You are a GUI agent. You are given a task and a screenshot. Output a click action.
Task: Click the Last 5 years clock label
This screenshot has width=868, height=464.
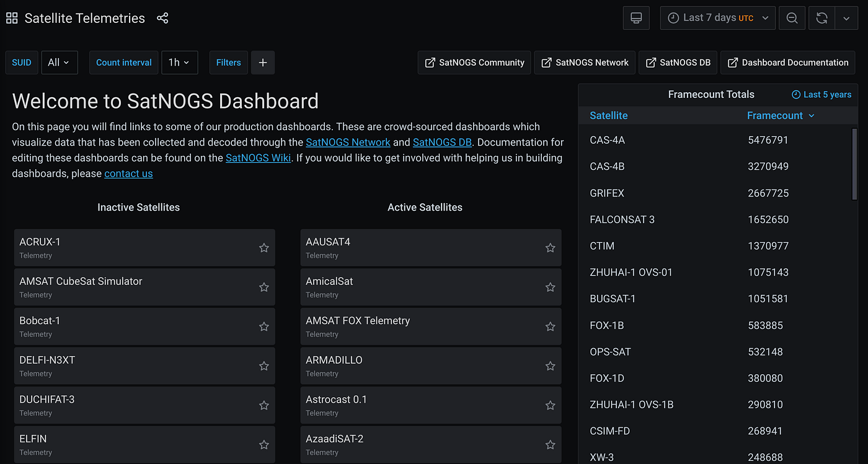(x=821, y=95)
